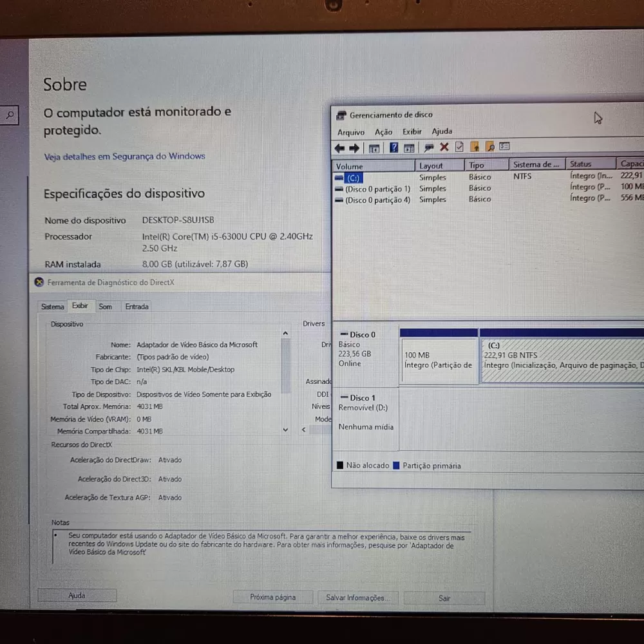Sort by the Status column header
Image resolution: width=644 pixels, height=644 pixels.
(591, 164)
